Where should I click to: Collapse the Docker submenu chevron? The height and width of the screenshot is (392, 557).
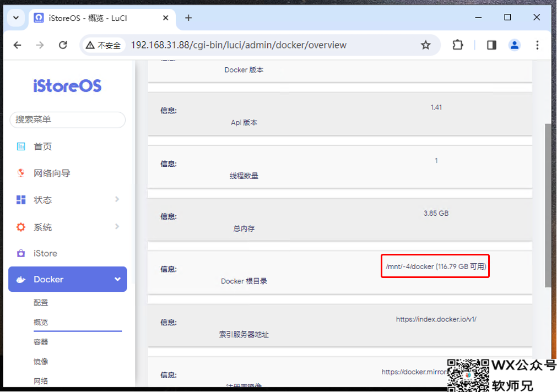tap(117, 279)
